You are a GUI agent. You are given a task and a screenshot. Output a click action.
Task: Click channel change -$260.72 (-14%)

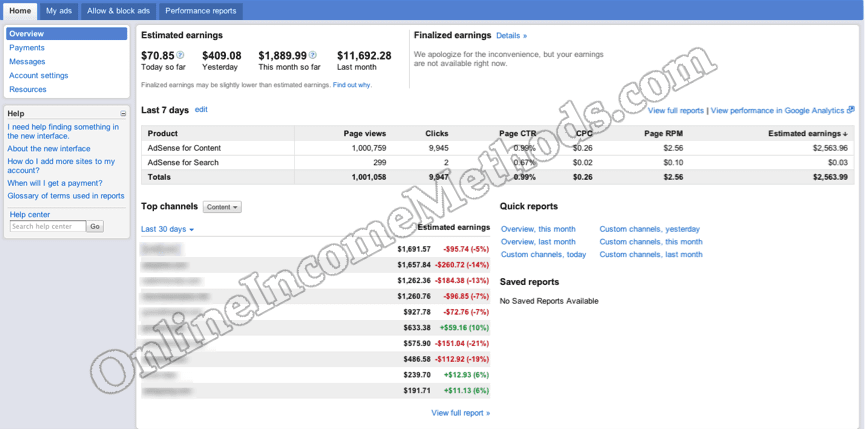click(462, 265)
